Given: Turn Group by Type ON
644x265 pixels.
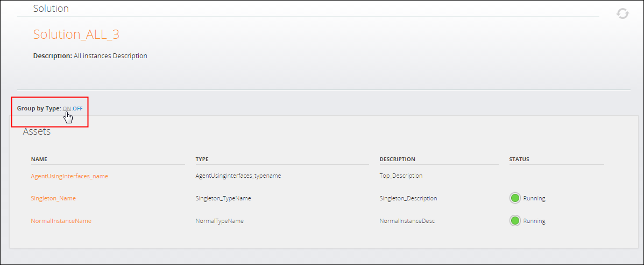Looking at the screenshot, I should coord(67,108).
